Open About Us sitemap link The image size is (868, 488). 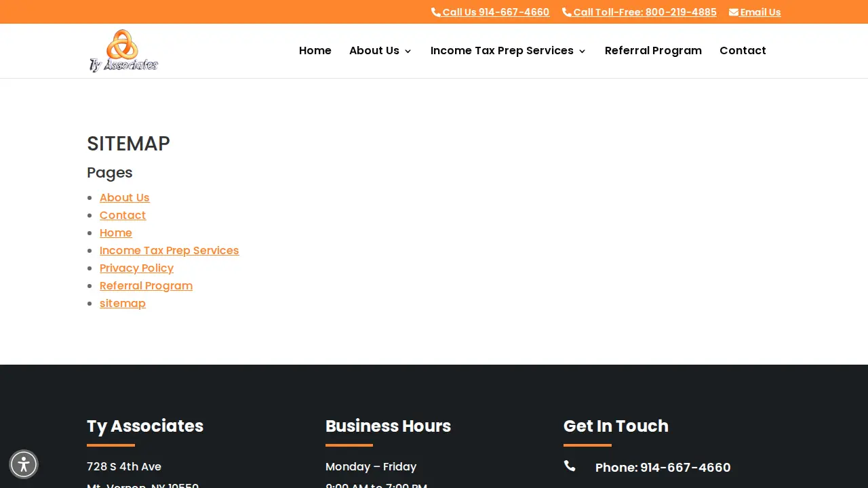(125, 197)
